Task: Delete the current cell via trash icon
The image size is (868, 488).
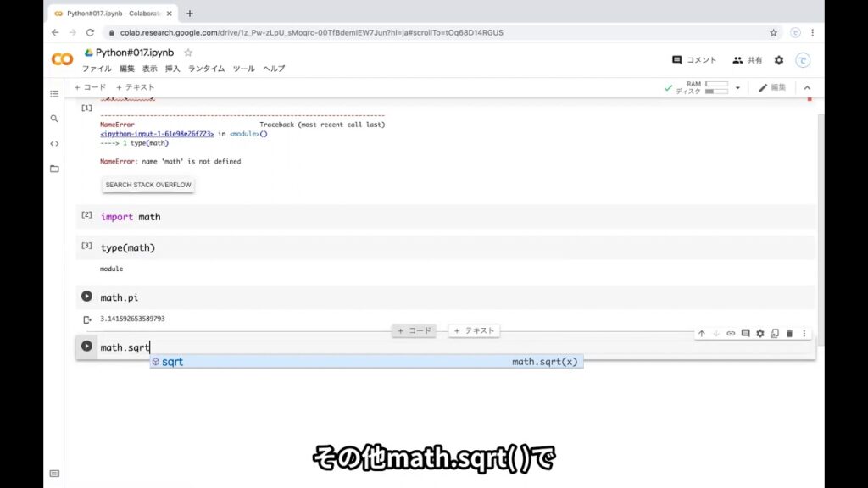Action: pyautogui.click(x=789, y=333)
